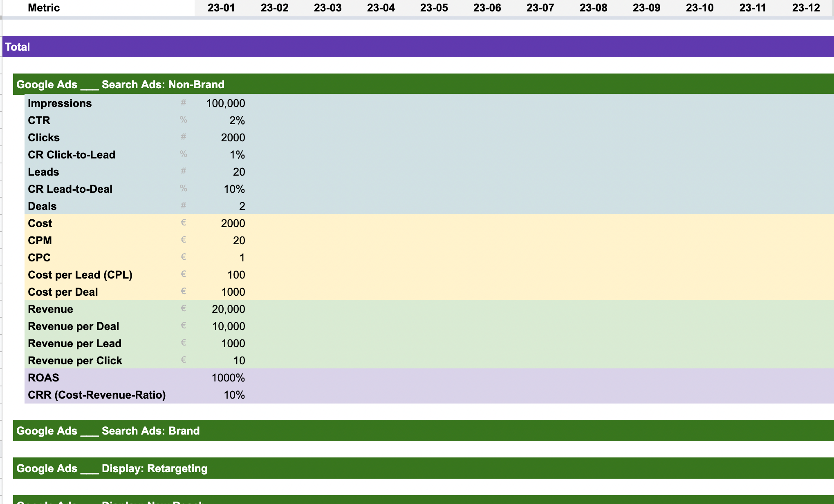Click the CRR (Cost-Revenue-Ratio) label

(97, 395)
